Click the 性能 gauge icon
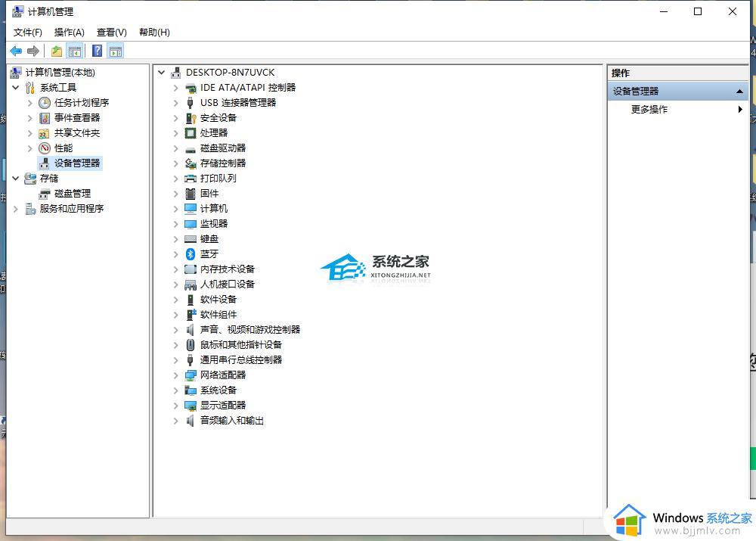 (45, 148)
